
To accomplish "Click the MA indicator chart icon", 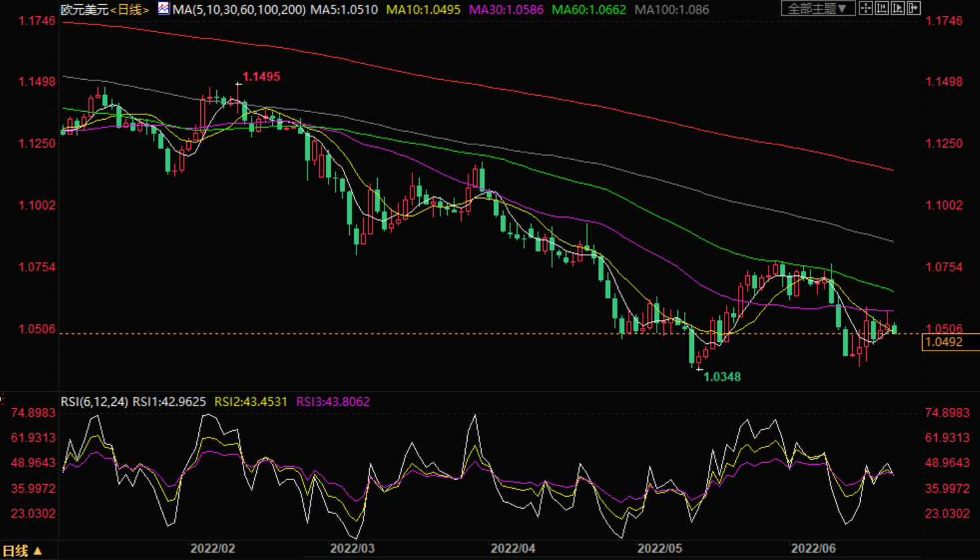I will [x=164, y=9].
